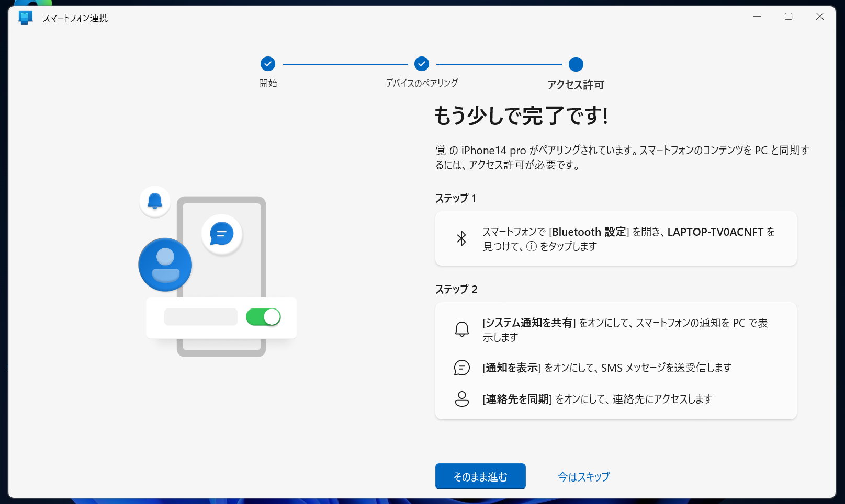Click the もう少しで完了です! heading

coord(521,116)
